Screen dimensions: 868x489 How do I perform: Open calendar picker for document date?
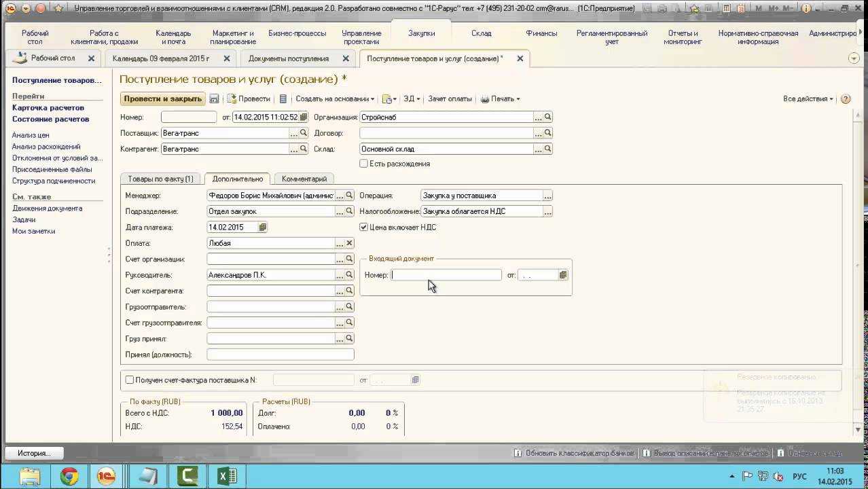[x=304, y=117]
